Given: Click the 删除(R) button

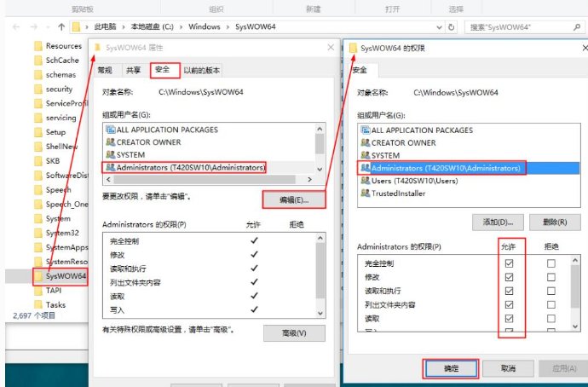Looking at the screenshot, I should (x=555, y=222).
